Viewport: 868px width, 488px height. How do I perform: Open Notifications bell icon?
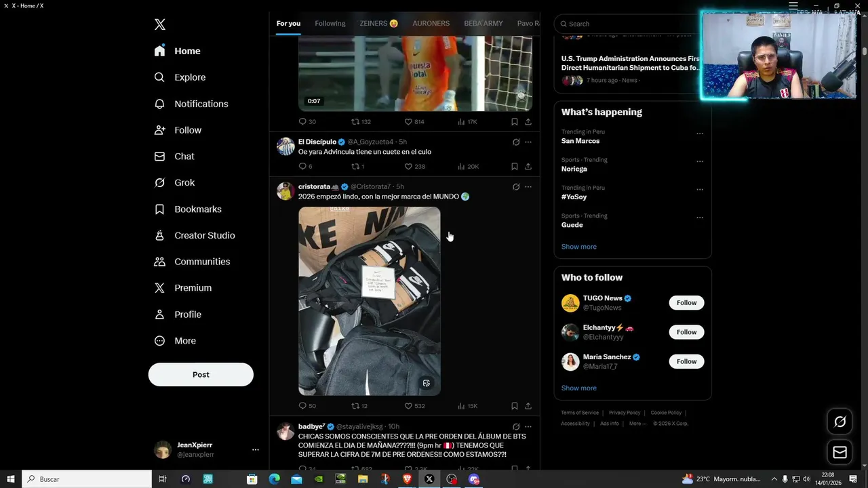coord(159,104)
